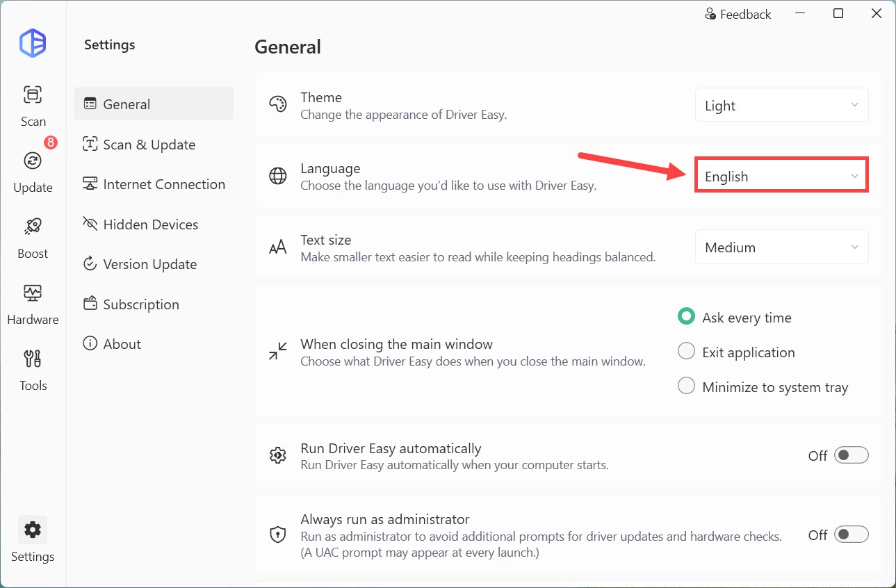This screenshot has width=896, height=588.
Task: Click 'Change the appearance of Driver Easy.' text
Action: pyautogui.click(x=404, y=115)
